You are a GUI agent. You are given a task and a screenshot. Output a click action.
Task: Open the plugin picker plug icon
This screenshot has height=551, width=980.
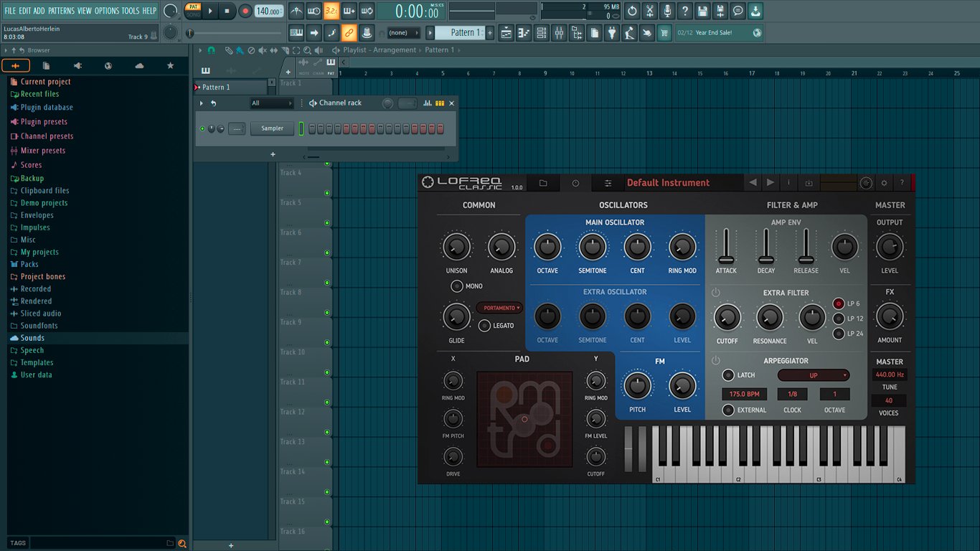(612, 33)
